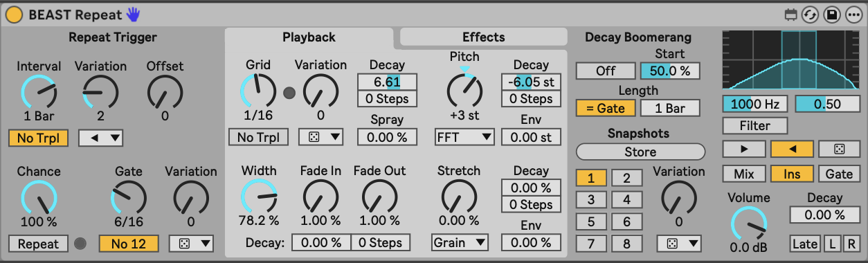868x263 pixels.
Task: Select Ins mode
Action: tap(792, 174)
